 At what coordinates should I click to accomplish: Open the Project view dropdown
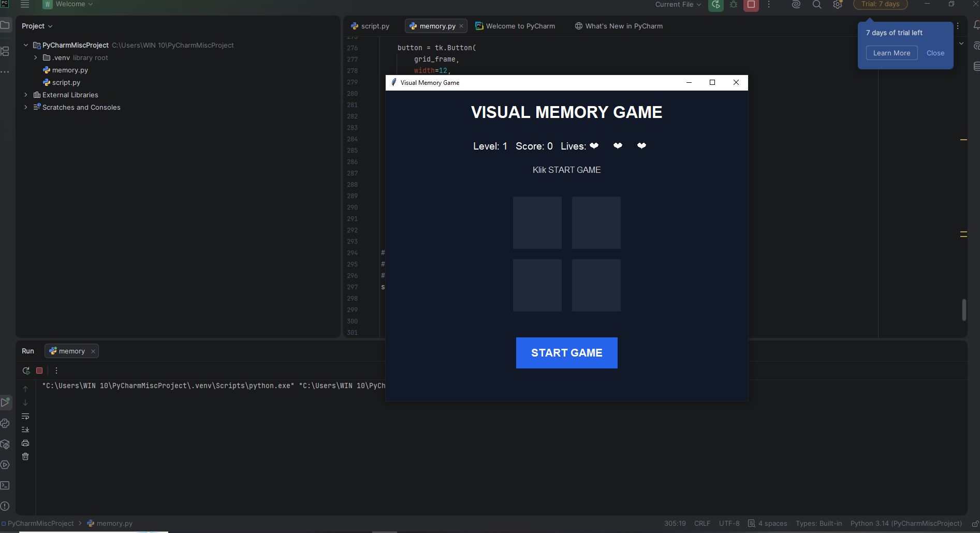coord(37,26)
